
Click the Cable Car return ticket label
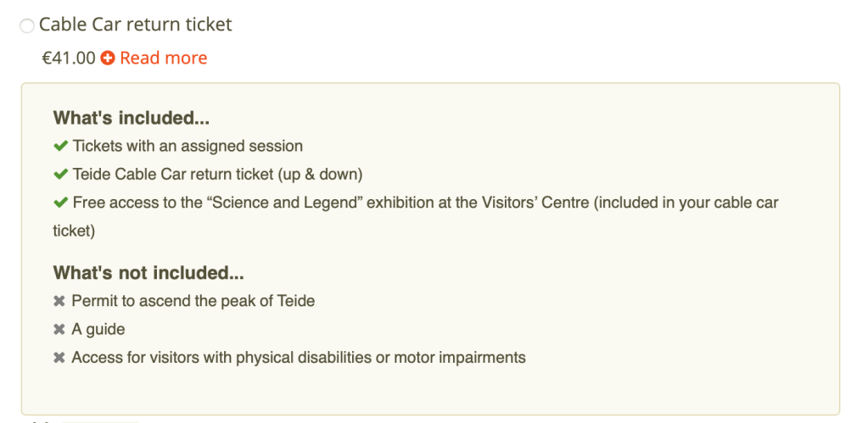pyautogui.click(x=136, y=25)
